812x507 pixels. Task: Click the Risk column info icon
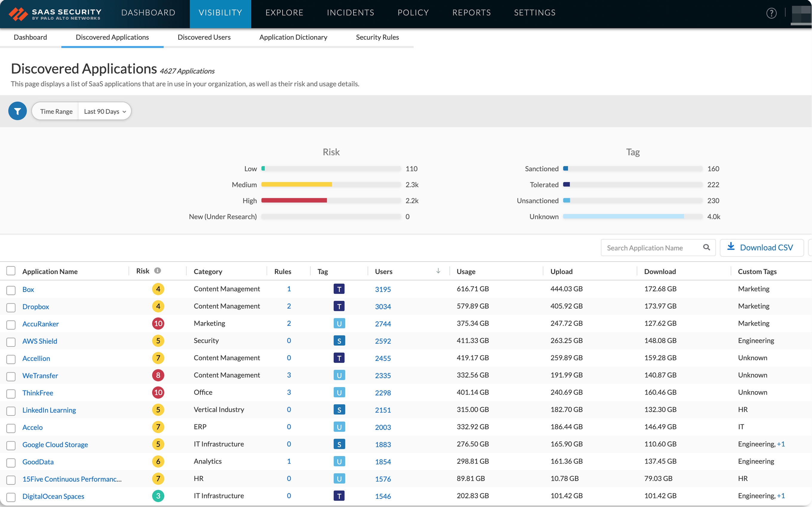coord(157,270)
